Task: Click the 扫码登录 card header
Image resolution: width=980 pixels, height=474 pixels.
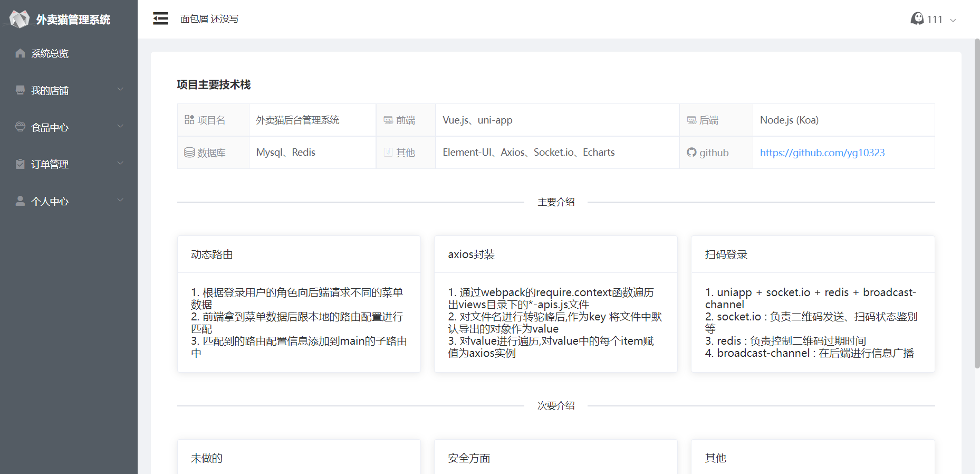Action: tap(813, 254)
